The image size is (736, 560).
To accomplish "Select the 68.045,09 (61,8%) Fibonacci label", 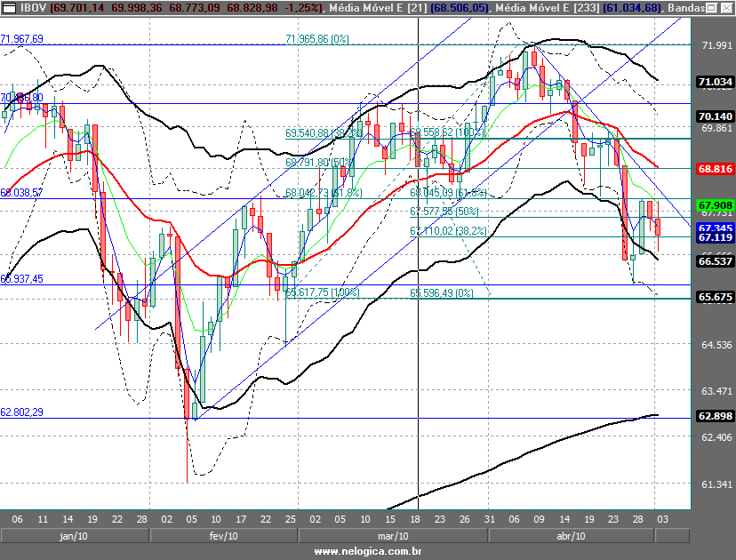I will (x=448, y=193).
